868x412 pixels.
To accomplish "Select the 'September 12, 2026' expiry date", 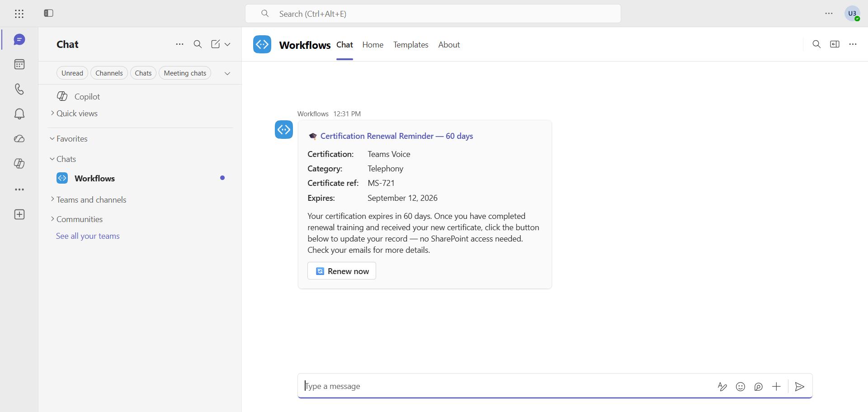I will tap(402, 198).
